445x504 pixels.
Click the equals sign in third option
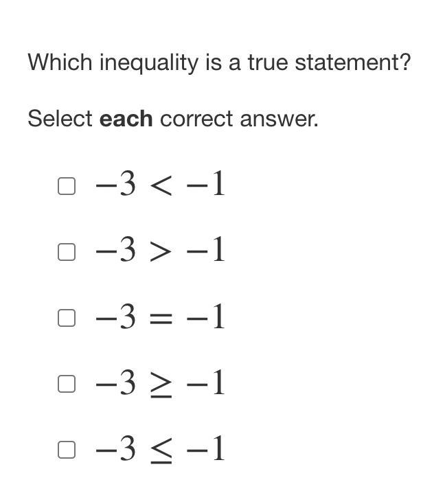(161, 319)
